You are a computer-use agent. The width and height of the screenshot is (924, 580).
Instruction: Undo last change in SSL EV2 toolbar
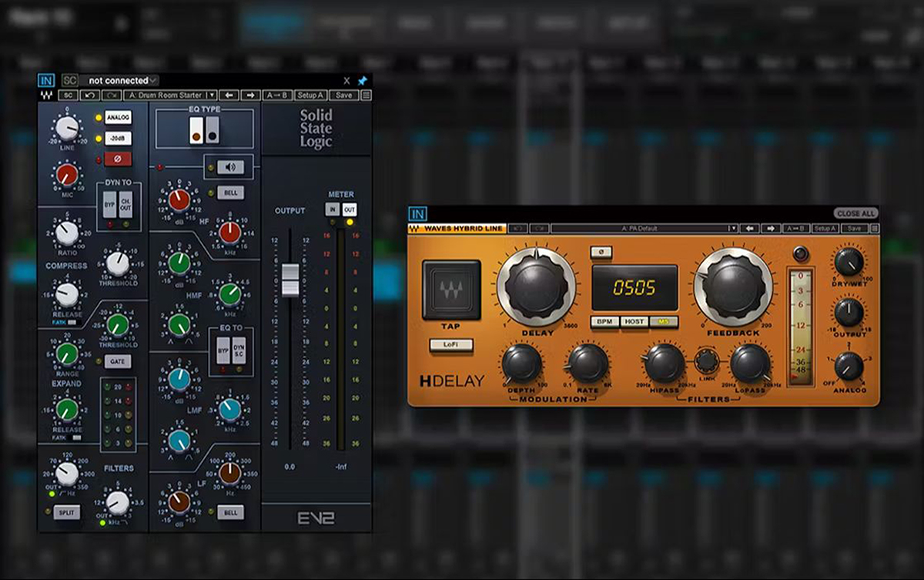point(89,95)
